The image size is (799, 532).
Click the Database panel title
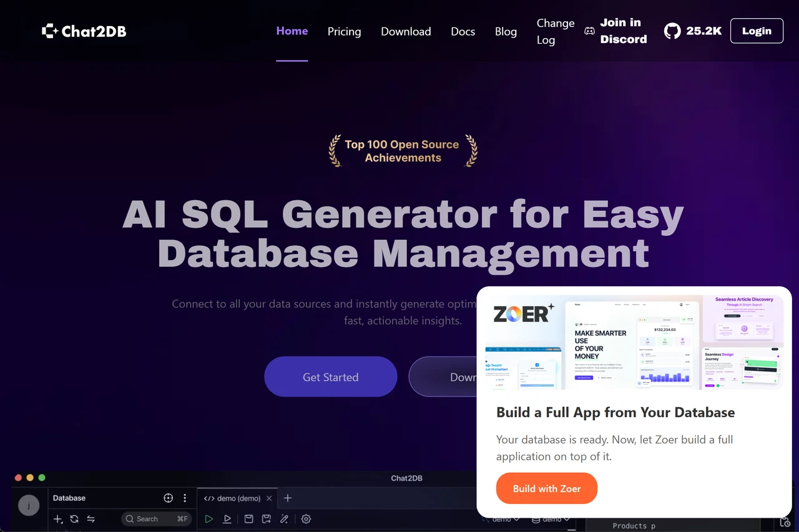pos(69,498)
